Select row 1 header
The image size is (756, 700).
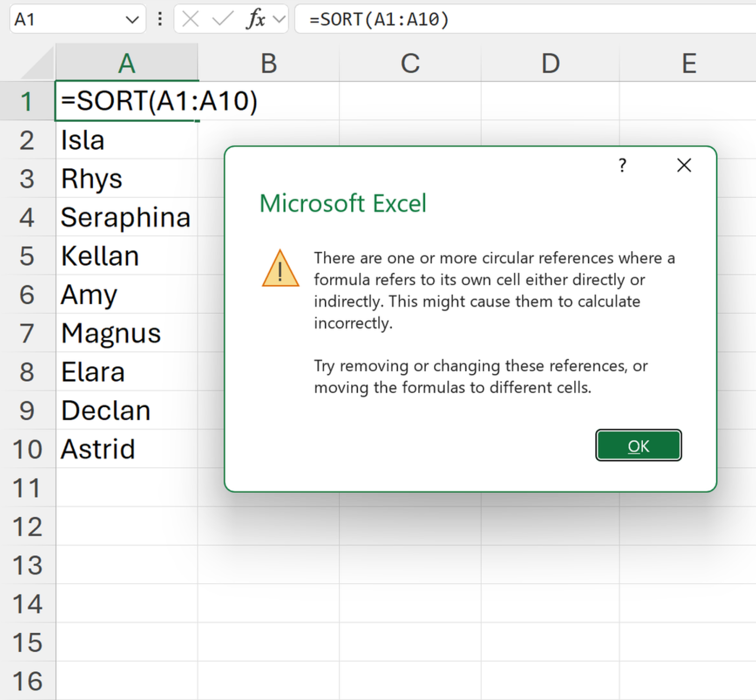tap(27, 101)
